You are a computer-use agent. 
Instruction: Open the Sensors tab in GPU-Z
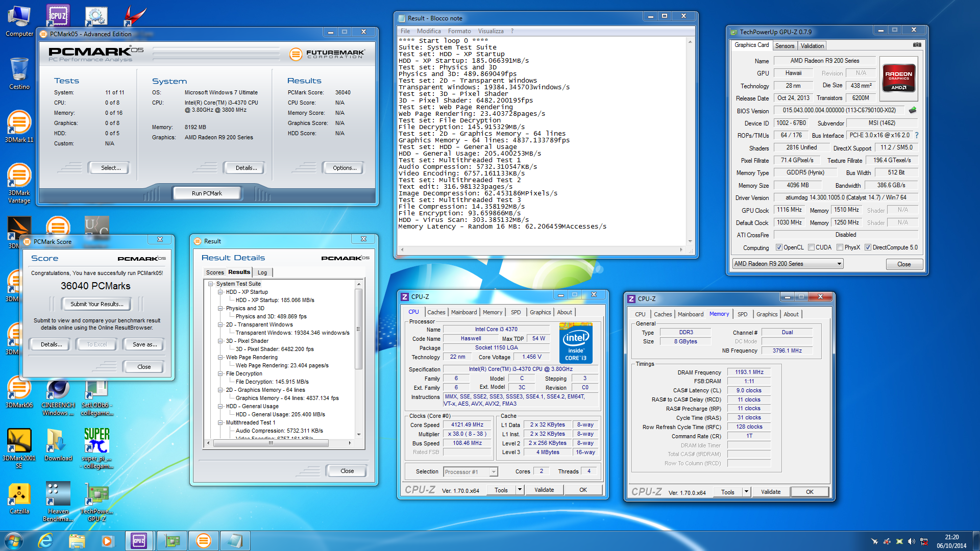785,46
